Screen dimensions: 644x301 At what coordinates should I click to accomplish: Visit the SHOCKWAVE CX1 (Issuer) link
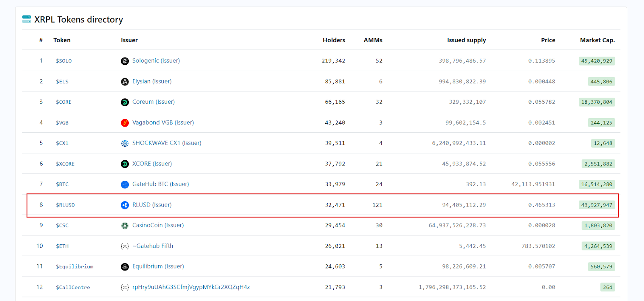pos(167,143)
